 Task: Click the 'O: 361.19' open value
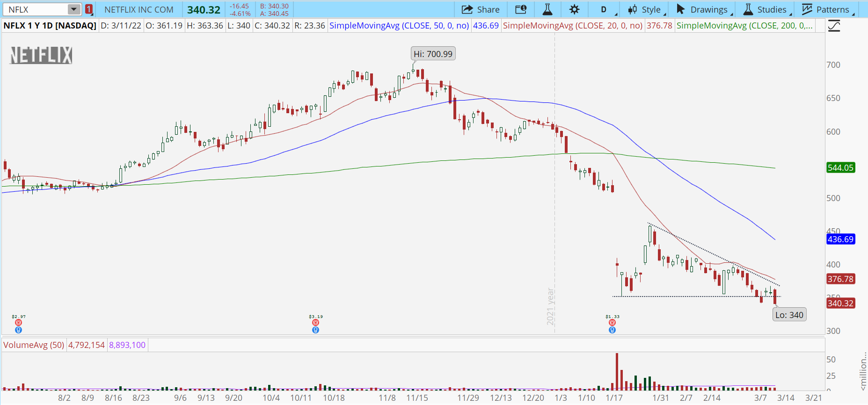[x=164, y=25]
